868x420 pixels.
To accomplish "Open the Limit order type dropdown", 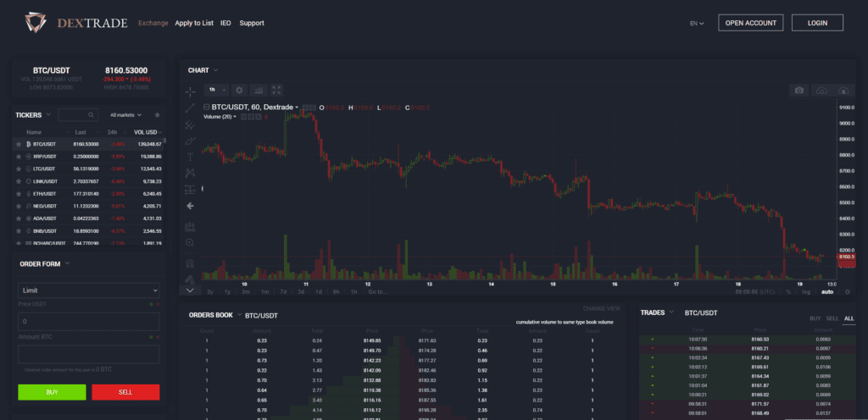I will (88, 290).
